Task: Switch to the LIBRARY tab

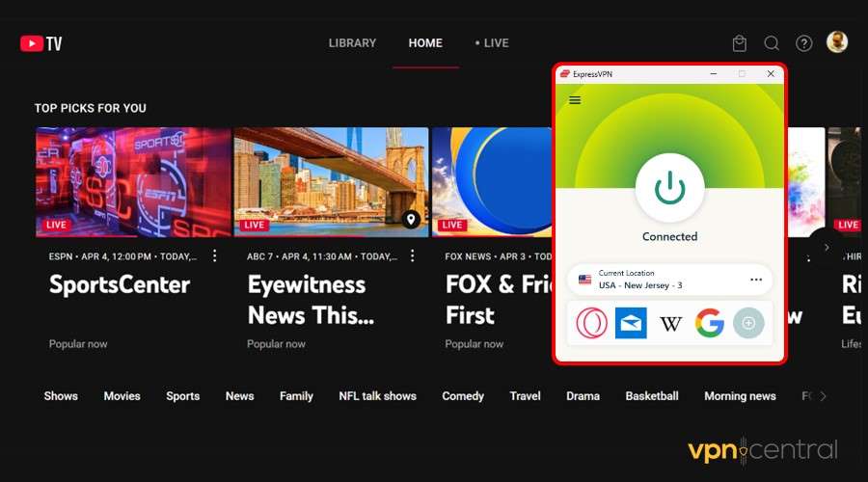Action: [x=352, y=43]
